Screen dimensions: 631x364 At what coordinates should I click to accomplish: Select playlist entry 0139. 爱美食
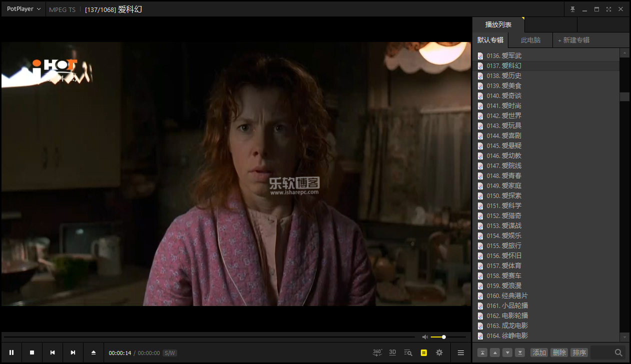pyautogui.click(x=546, y=85)
